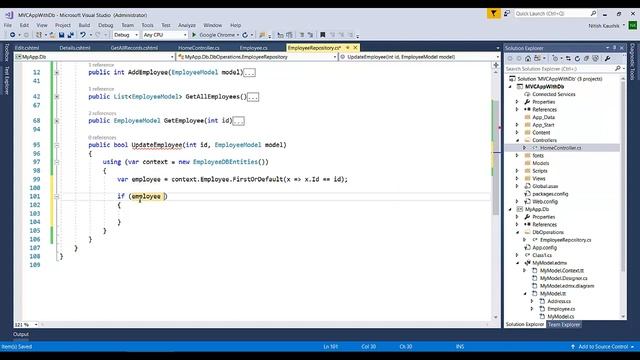
Task: Pin the EmployeeRepository.cs tab
Action: click(x=348, y=48)
